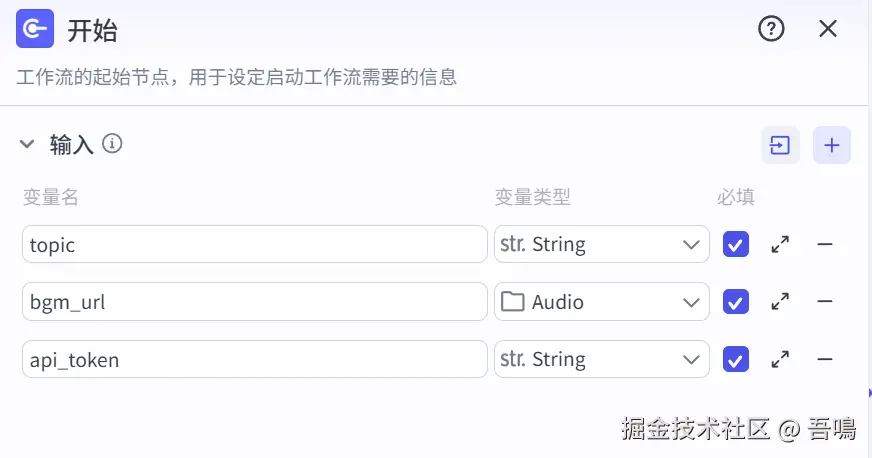This screenshot has height=458, width=872.
Task: Uncheck required for topic variable
Action: (736, 244)
